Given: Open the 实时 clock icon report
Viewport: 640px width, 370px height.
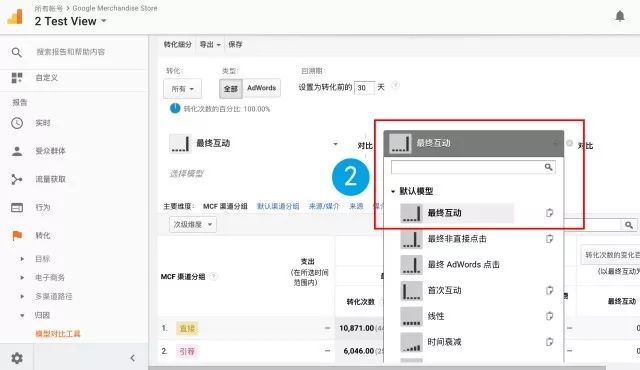Looking at the screenshot, I should 17,123.
